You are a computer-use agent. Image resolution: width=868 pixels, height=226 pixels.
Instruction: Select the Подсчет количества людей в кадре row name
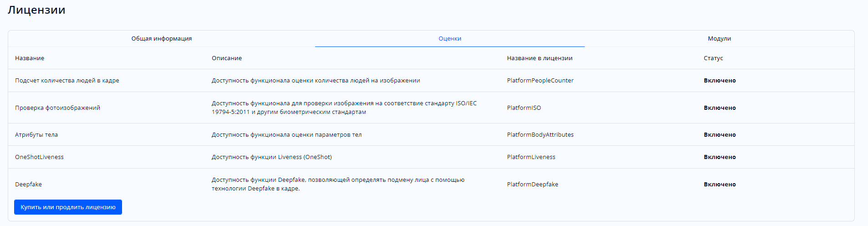67,81
